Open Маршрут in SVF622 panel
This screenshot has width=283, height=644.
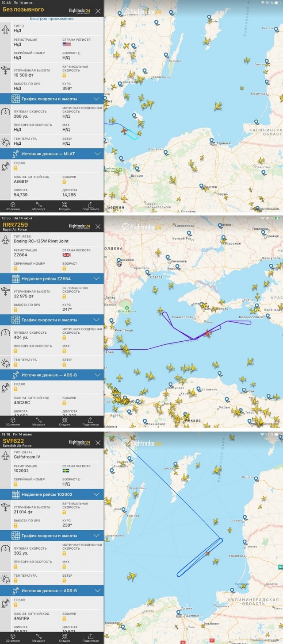click(38, 638)
